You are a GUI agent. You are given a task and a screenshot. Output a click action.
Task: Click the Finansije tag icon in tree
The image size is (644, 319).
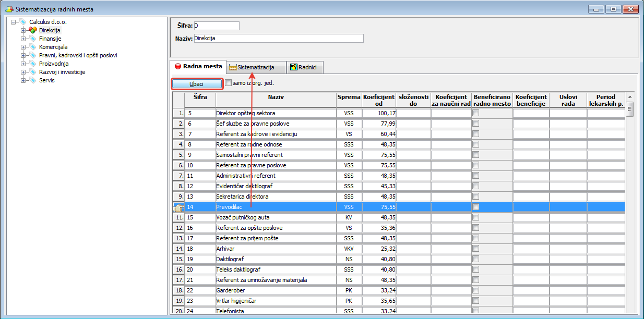pyautogui.click(x=32, y=39)
